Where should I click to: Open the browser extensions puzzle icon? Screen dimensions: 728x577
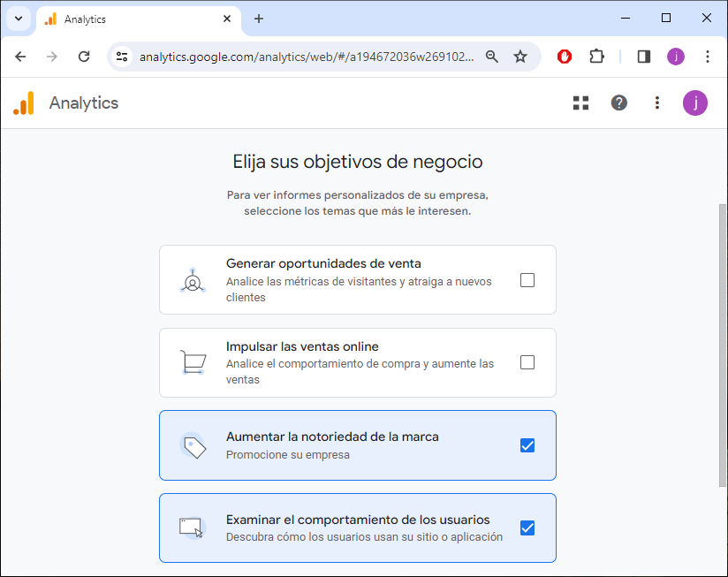596,57
